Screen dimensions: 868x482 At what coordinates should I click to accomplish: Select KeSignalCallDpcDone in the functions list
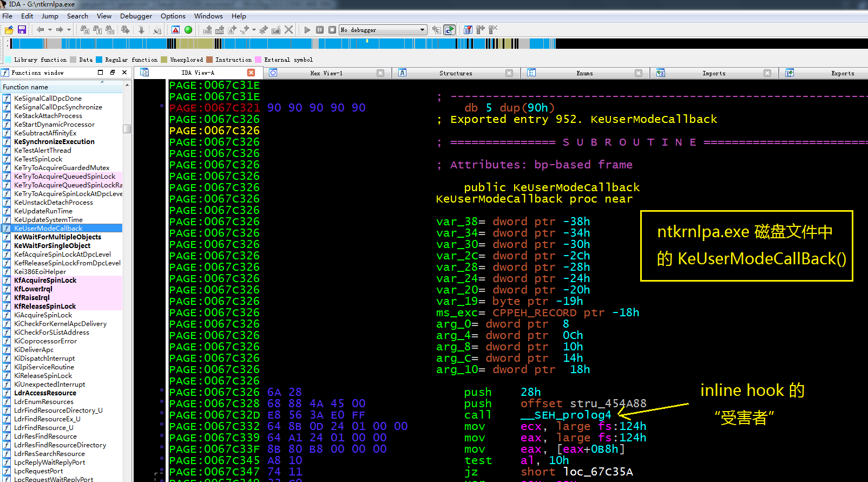tap(62, 99)
